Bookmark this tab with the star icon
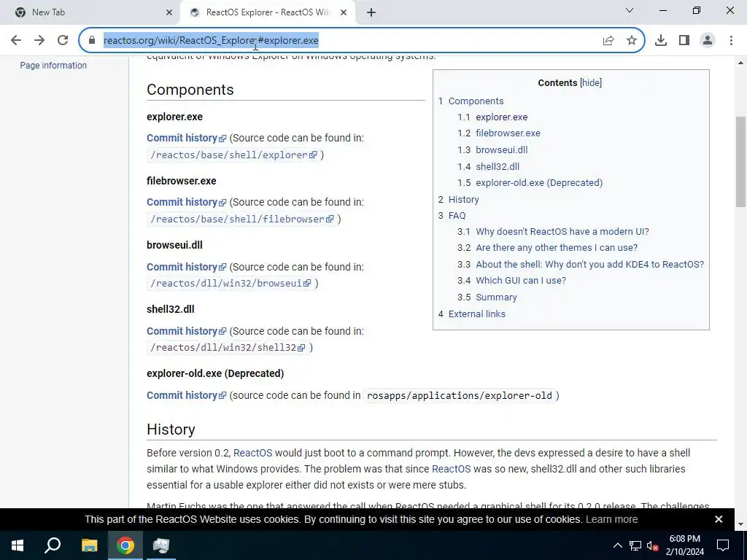The image size is (747, 560). (632, 41)
